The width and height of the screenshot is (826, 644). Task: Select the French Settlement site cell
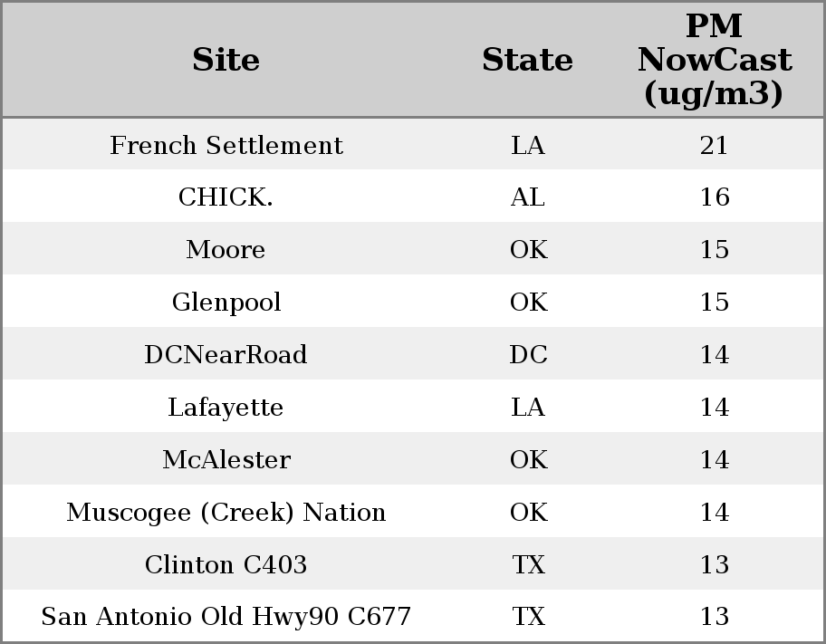[x=226, y=145]
